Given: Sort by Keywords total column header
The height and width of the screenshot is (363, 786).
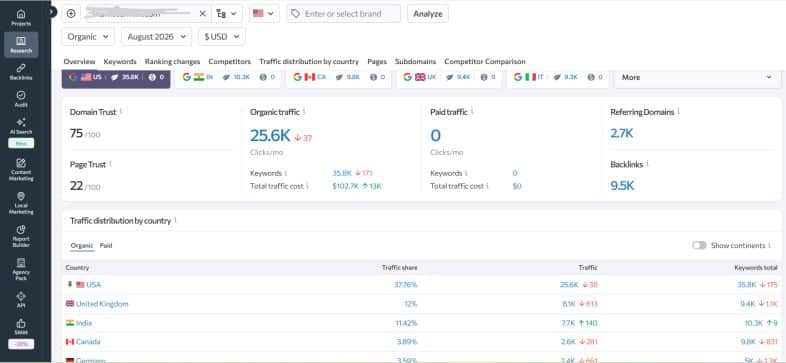Looking at the screenshot, I should [756, 268].
